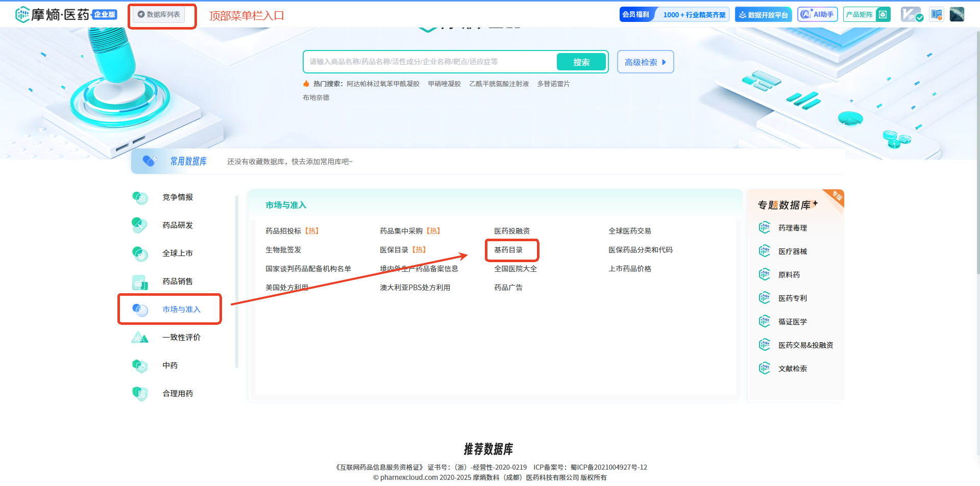Search hot term 甲硝唑凝胶
Screen dimensions: 980x486
[x=444, y=84]
